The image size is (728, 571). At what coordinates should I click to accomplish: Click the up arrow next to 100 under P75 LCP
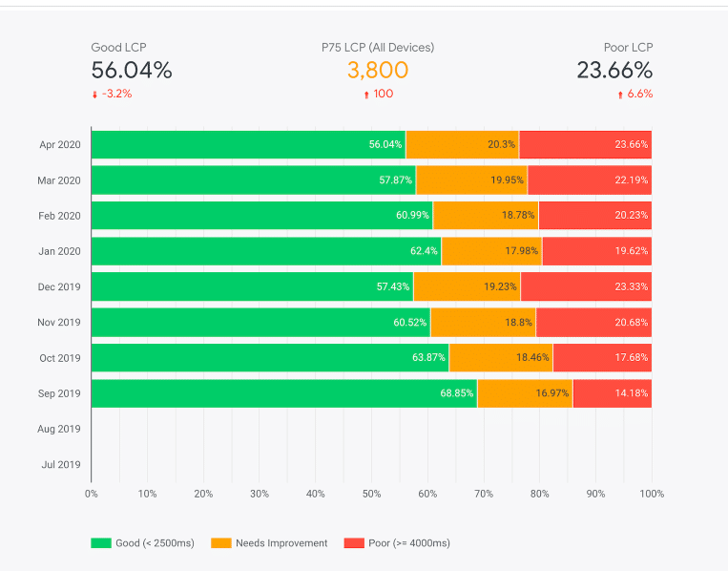(x=366, y=95)
